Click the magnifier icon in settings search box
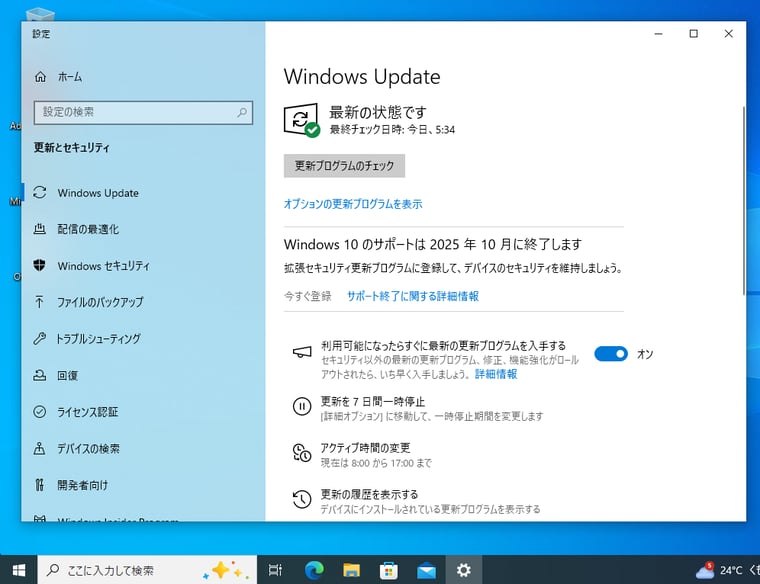Screen dimensions: 760x584 pyautogui.click(x=242, y=112)
